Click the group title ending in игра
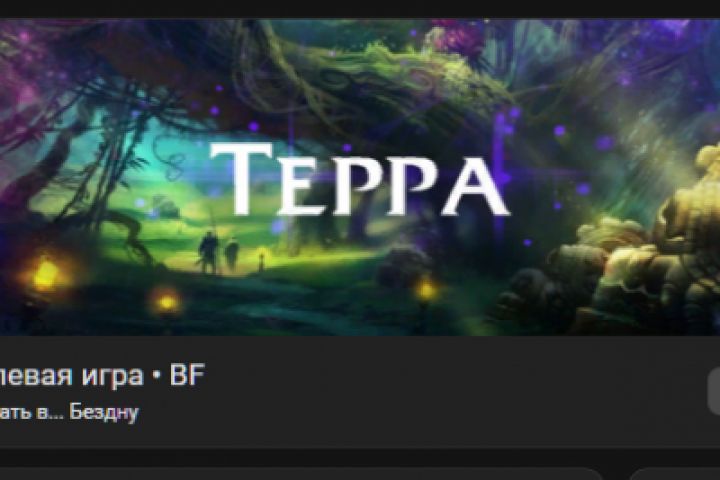The image size is (720, 480). (x=71, y=375)
